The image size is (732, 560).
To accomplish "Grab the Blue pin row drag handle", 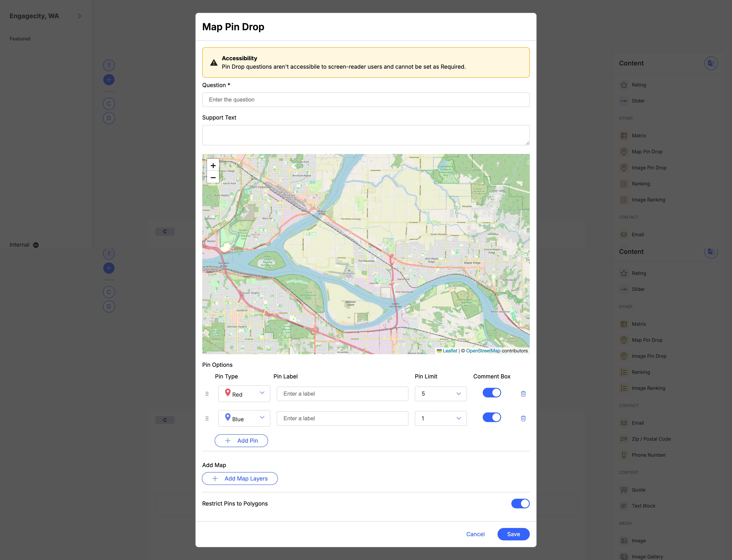I will click(207, 418).
